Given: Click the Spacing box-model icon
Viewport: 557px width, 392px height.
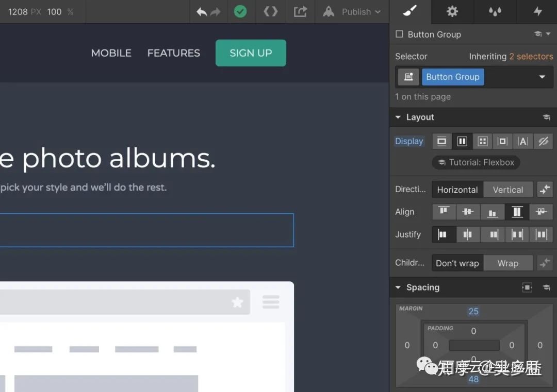Looking at the screenshot, I should [527, 287].
